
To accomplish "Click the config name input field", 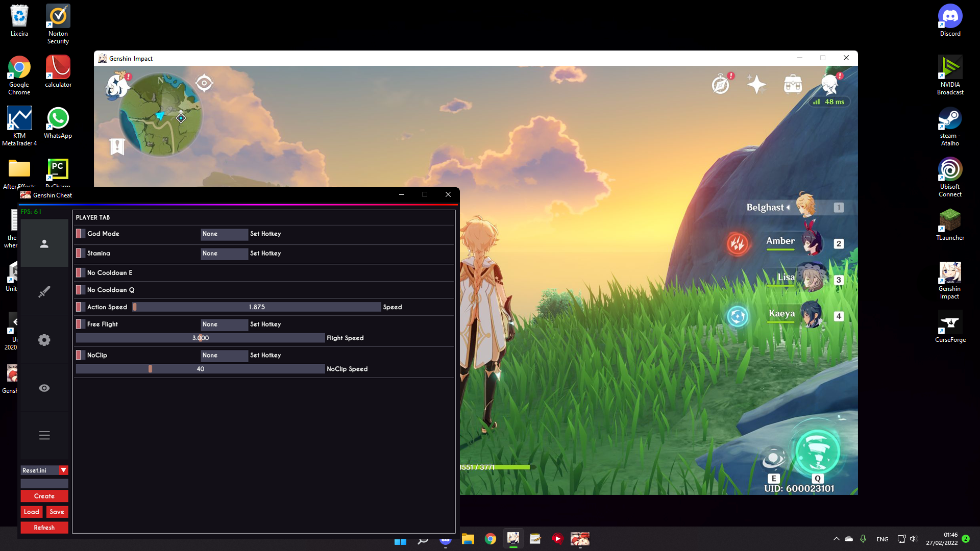I will [44, 483].
